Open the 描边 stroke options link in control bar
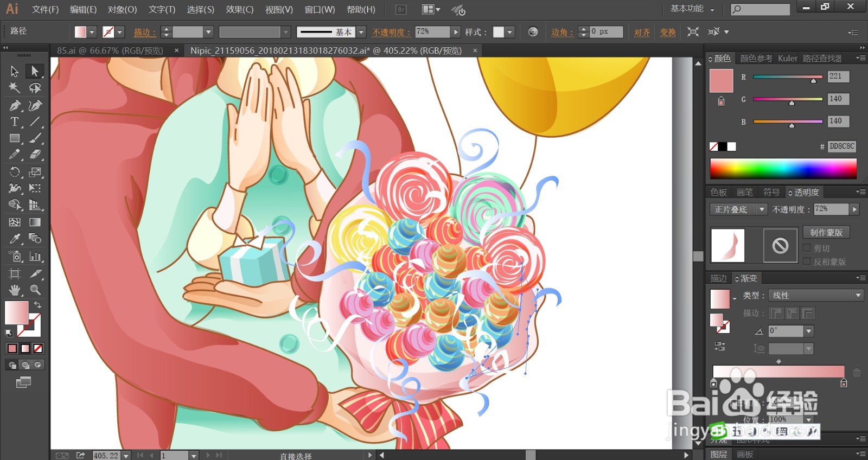Image resolution: width=868 pixels, height=460 pixels. [x=145, y=32]
